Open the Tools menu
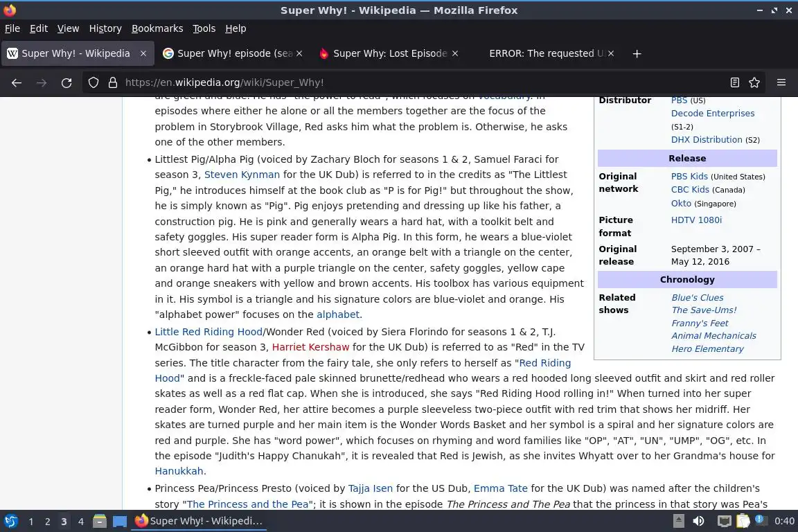The image size is (798, 532). pos(204,28)
